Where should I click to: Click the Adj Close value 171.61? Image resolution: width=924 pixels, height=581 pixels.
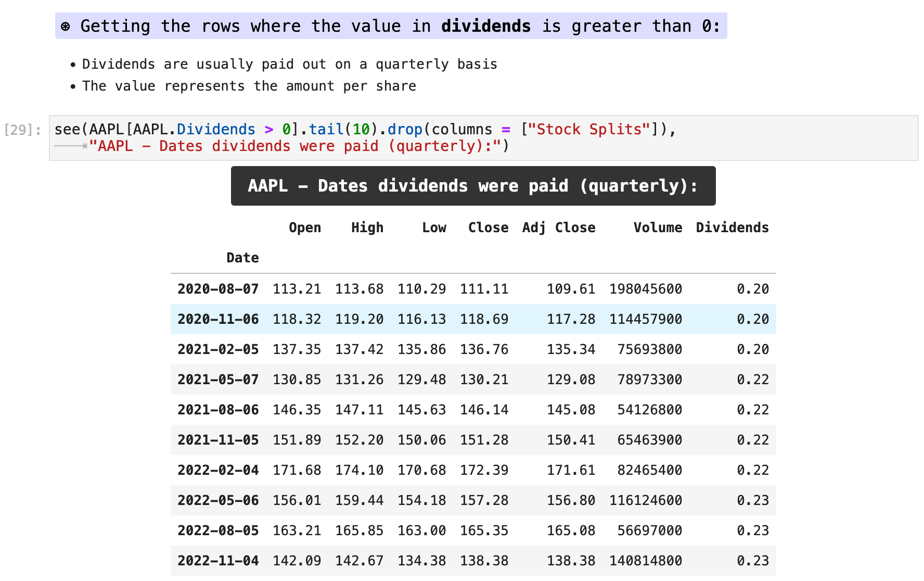click(571, 470)
